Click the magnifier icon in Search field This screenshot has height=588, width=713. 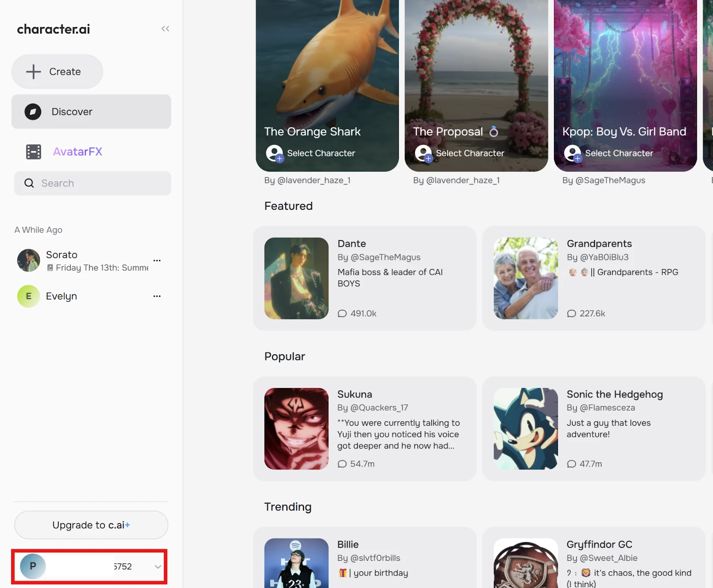pyautogui.click(x=29, y=183)
